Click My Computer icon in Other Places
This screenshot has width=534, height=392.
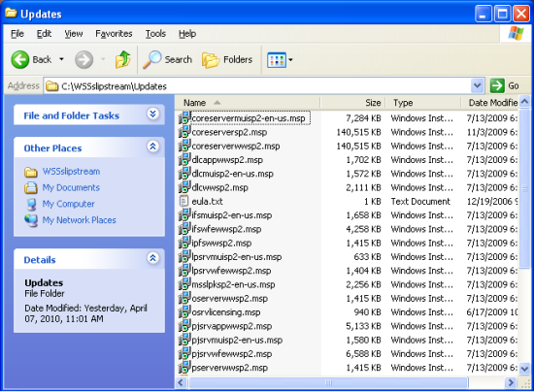31,204
